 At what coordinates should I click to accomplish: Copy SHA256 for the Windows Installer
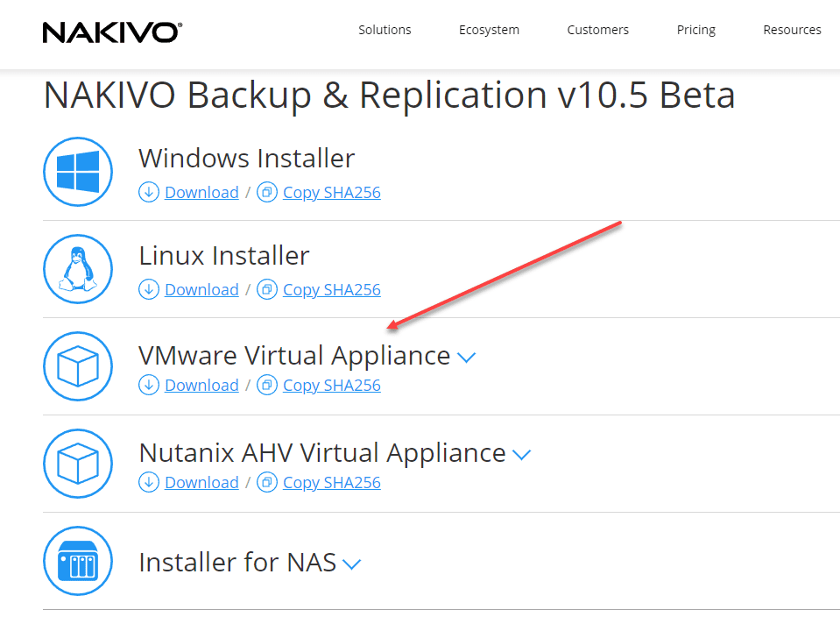pos(331,193)
